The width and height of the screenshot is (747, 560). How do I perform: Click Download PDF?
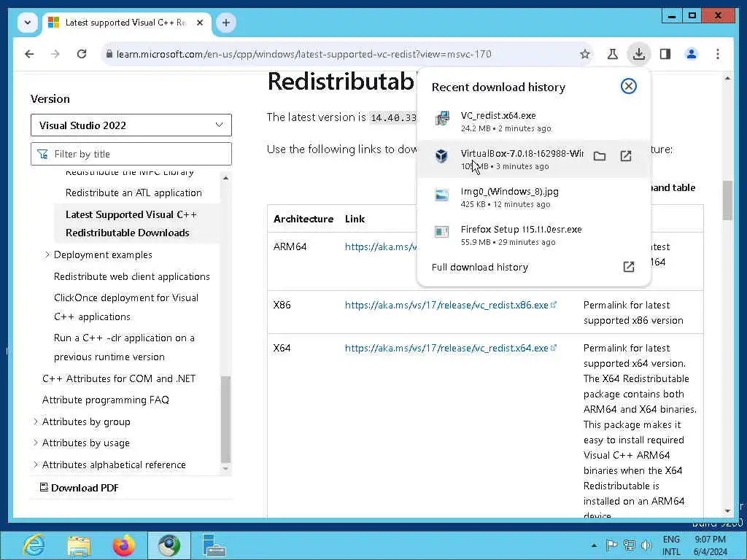pos(79,488)
